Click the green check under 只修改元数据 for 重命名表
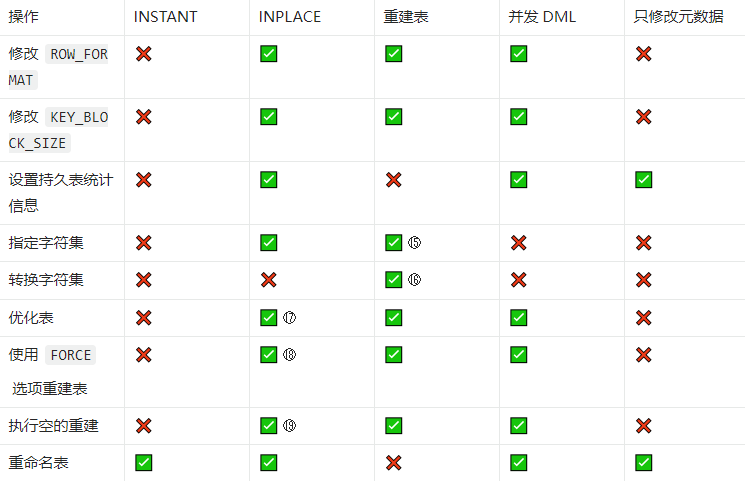This screenshot has width=745, height=481. tap(643, 463)
